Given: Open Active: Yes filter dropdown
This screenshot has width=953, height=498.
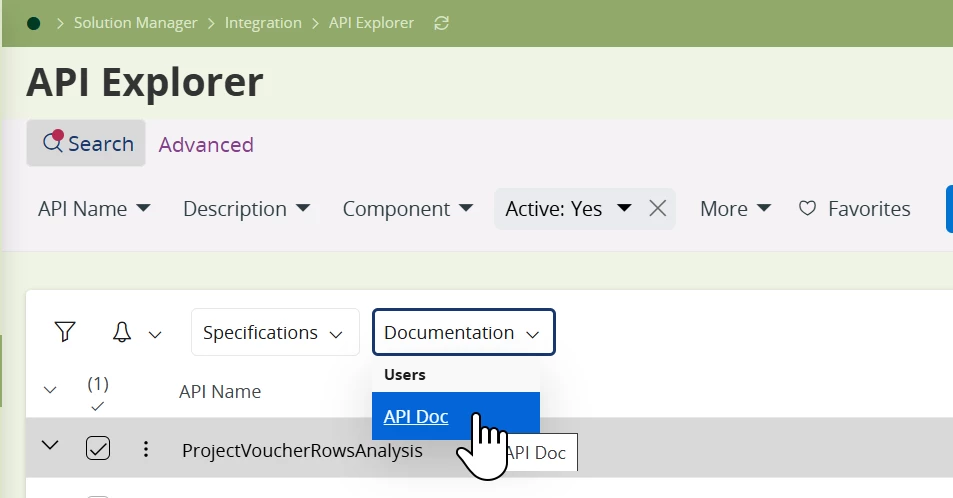Looking at the screenshot, I should [568, 209].
